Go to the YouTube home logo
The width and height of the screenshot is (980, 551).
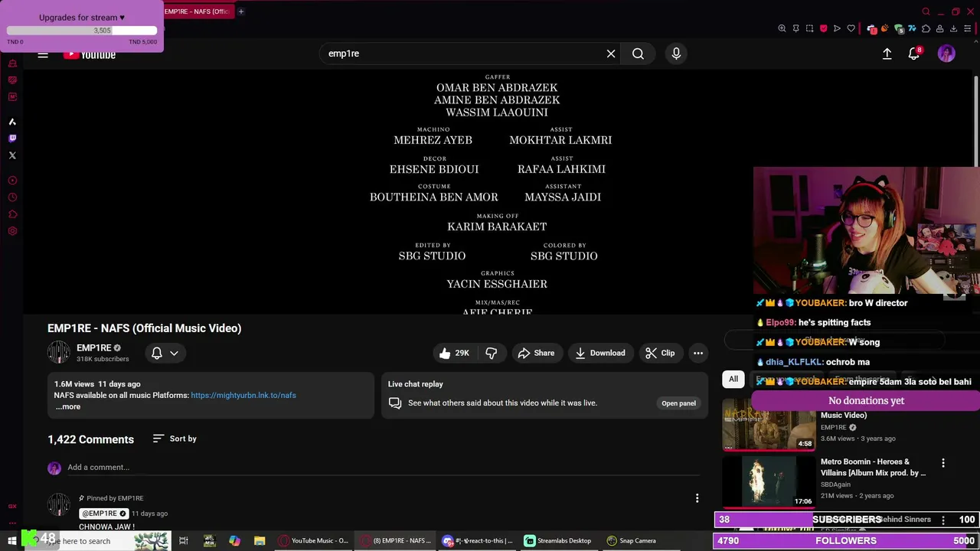[90, 54]
